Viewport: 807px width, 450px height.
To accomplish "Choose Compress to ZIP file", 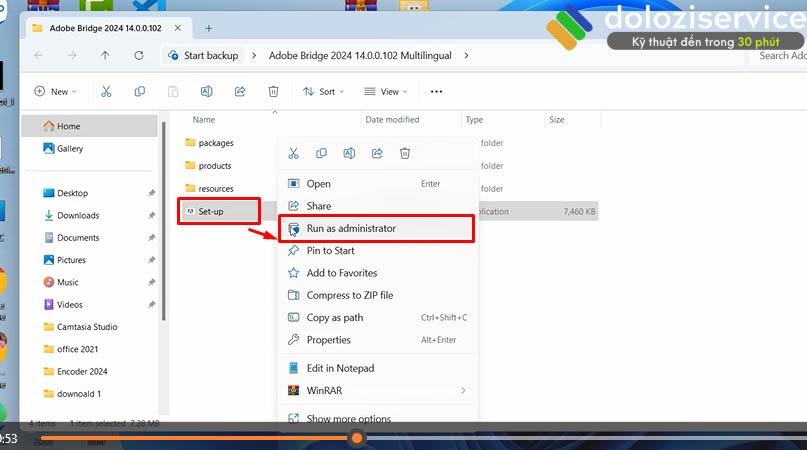I will coord(349,295).
